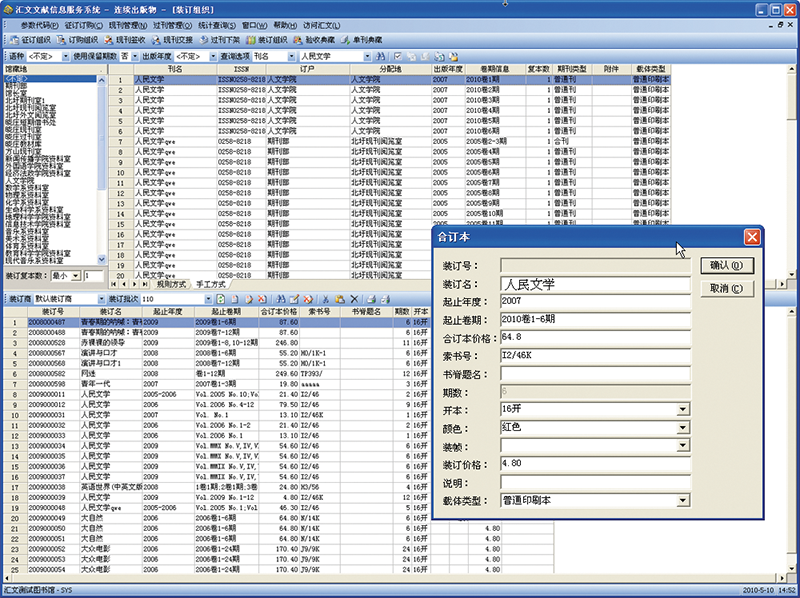Open 验收典藏 from the toolbar
Viewport: 800px width, 598px height.
[314, 40]
